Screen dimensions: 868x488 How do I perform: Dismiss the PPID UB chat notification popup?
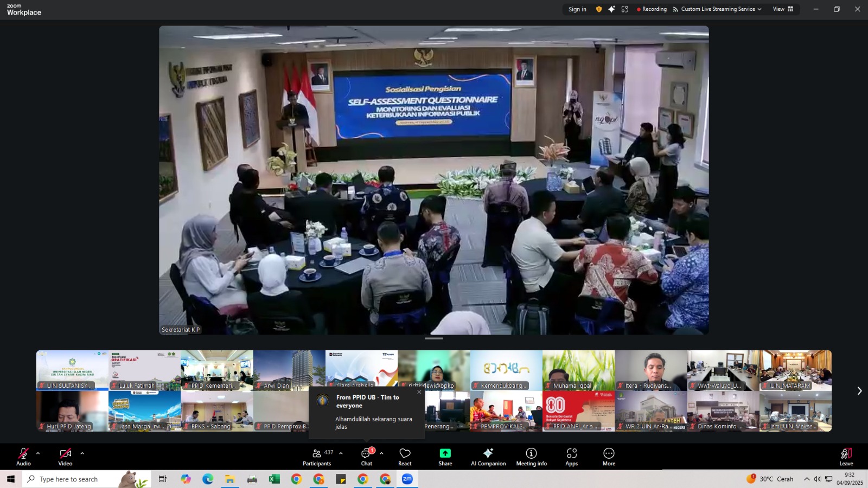(x=419, y=392)
